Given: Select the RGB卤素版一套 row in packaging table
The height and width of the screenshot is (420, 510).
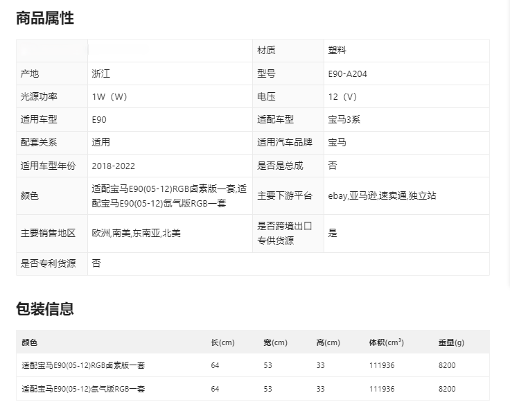Looking at the screenshot, I should pos(83,365).
